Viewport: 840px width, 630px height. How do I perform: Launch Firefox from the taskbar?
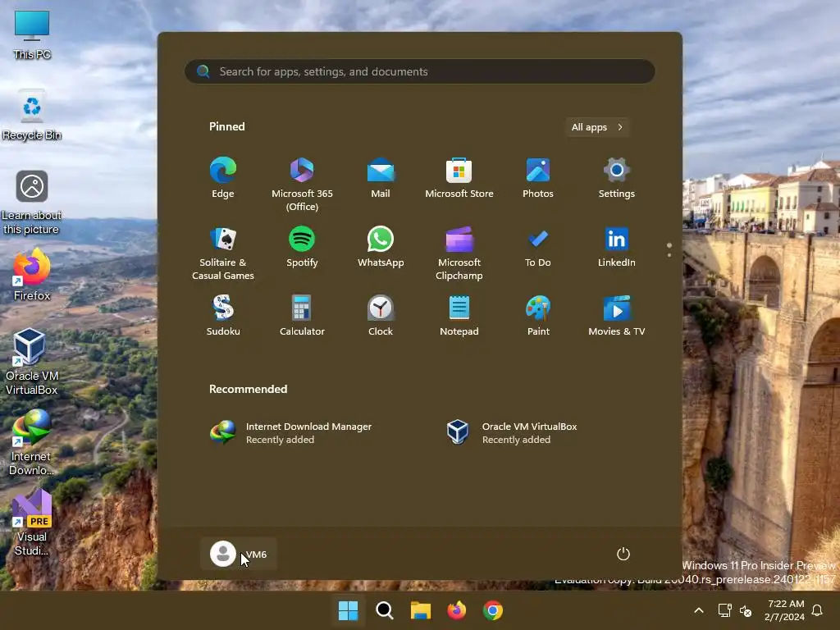coord(456,610)
